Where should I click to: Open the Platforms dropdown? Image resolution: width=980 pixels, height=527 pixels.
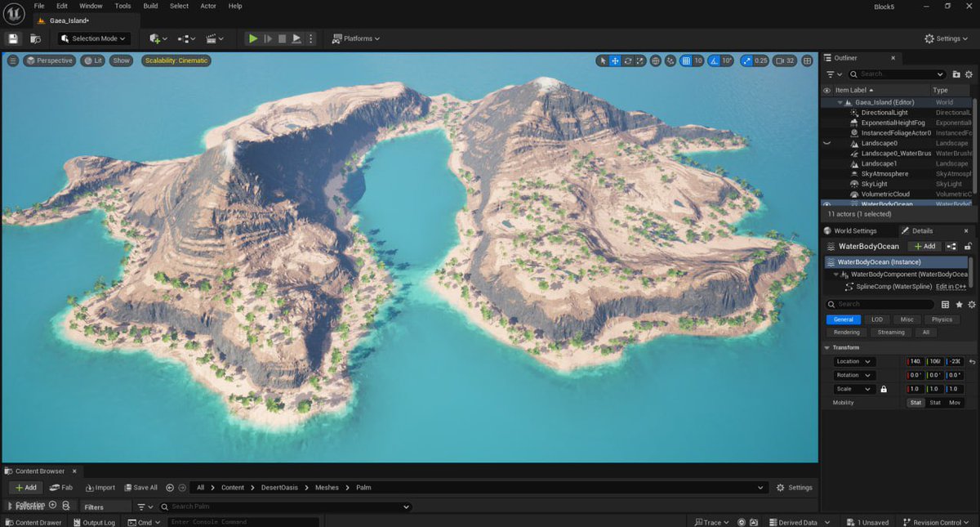click(357, 38)
